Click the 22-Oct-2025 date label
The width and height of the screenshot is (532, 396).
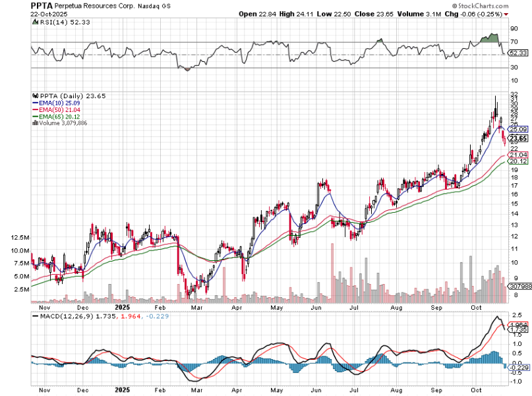pos(49,14)
